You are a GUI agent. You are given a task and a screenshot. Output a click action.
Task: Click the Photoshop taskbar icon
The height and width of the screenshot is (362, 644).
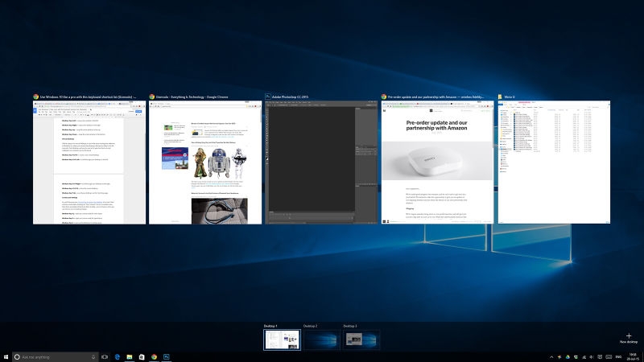pyautogui.click(x=167, y=356)
